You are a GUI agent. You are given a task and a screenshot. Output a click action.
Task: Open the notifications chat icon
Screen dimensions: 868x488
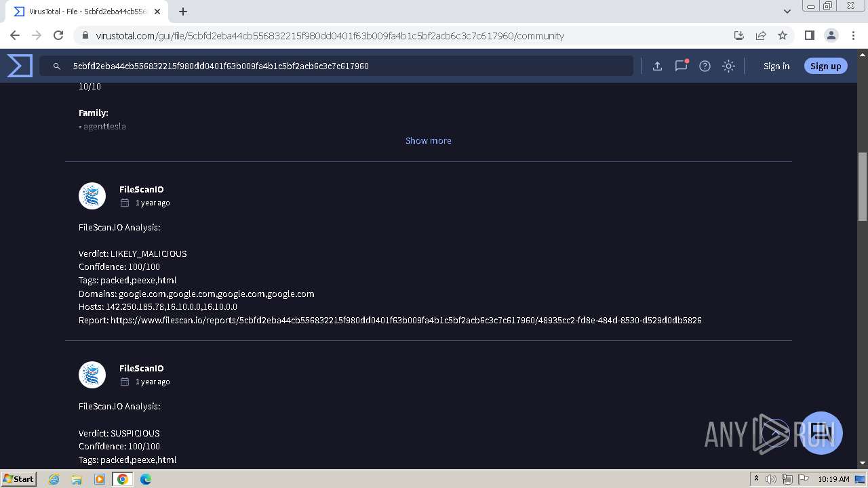point(681,66)
